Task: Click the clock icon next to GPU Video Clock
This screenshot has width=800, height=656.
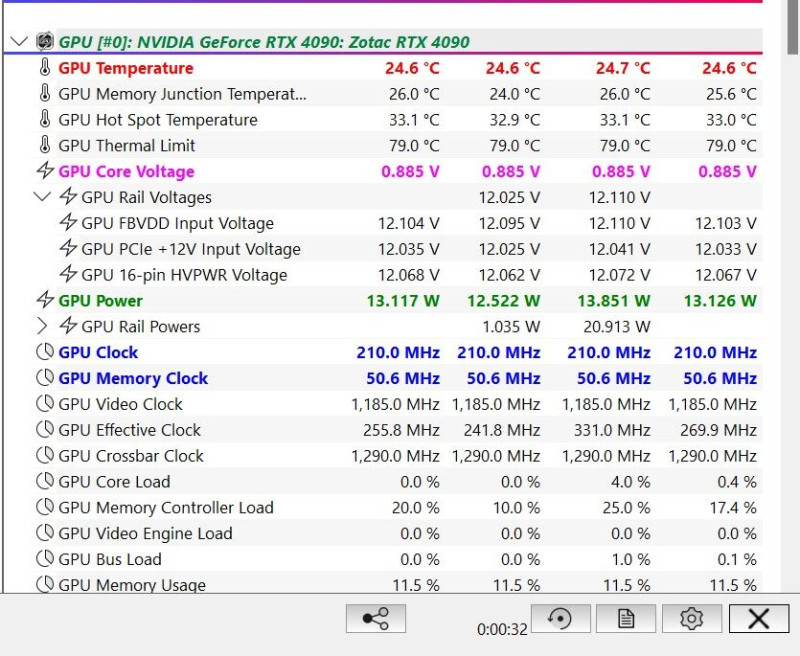Action: [x=45, y=404]
